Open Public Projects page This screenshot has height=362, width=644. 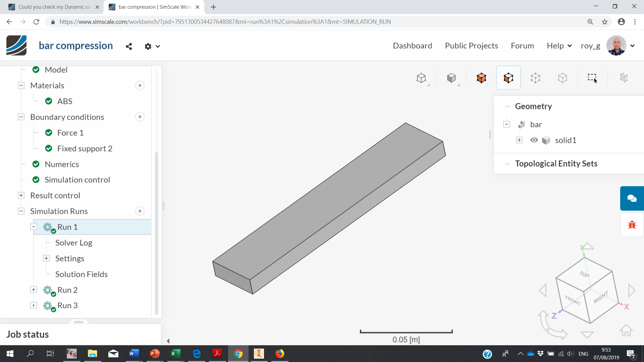click(471, 46)
